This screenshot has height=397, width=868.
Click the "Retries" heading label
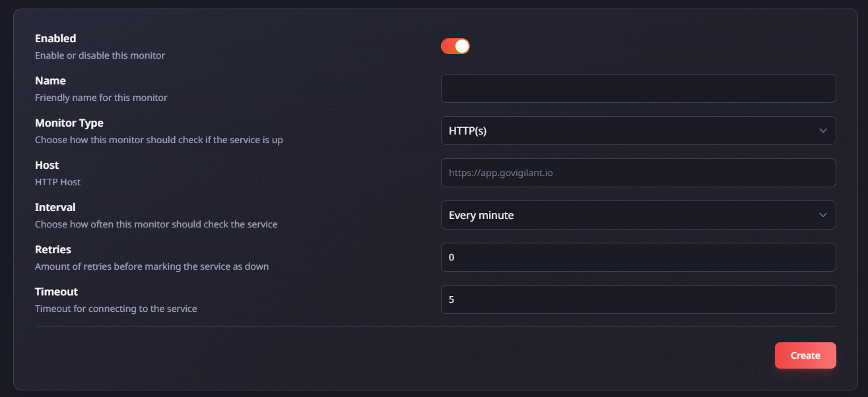click(53, 249)
